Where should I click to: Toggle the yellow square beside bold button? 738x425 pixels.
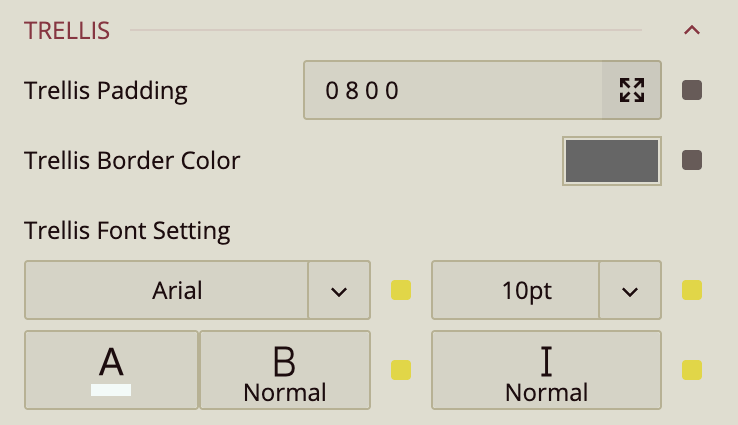(x=401, y=370)
